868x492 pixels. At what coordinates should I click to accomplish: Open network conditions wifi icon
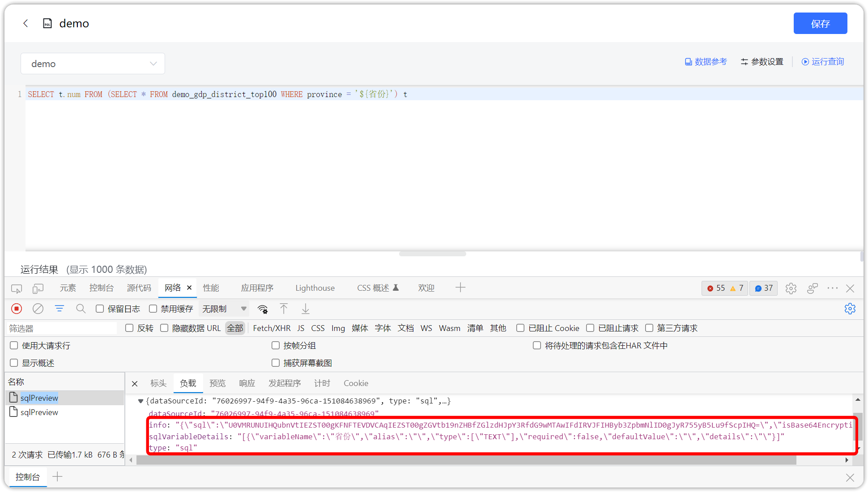click(263, 309)
